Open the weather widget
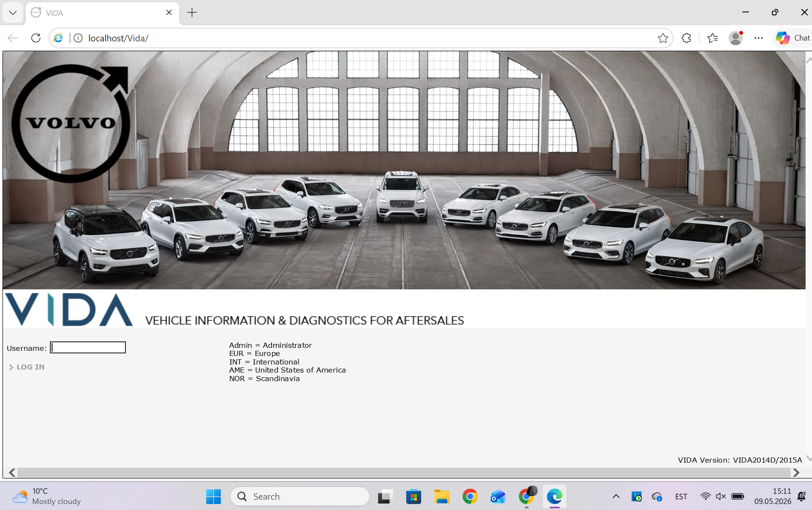The image size is (812, 510). coord(47,496)
